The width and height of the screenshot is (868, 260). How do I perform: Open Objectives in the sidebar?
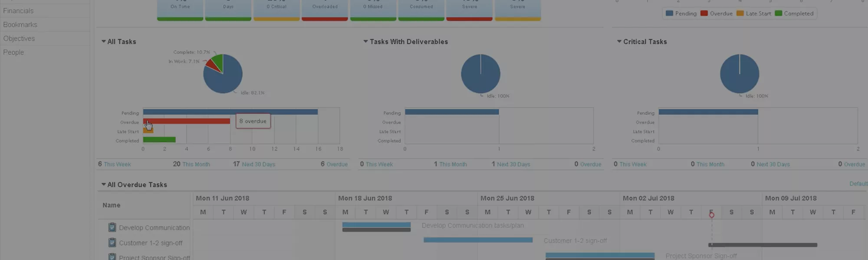[19, 39]
